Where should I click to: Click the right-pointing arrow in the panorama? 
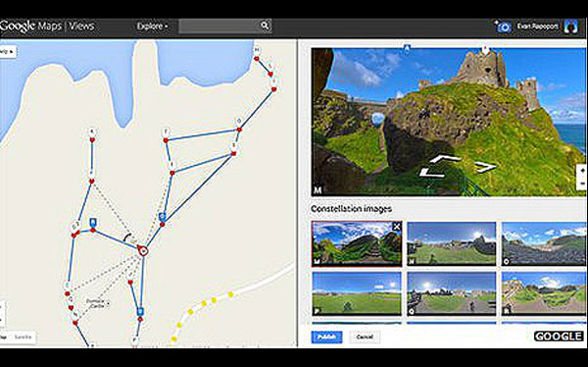click(486, 167)
